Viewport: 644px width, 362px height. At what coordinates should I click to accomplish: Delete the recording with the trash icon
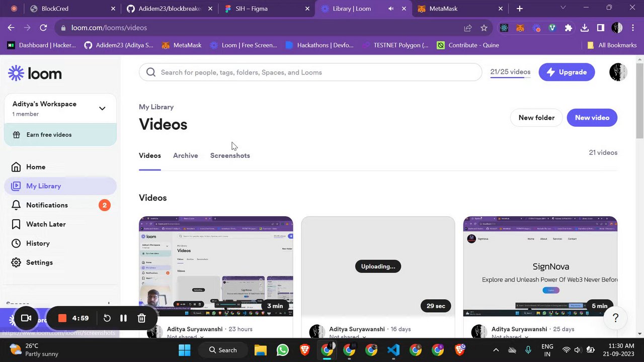(x=141, y=318)
